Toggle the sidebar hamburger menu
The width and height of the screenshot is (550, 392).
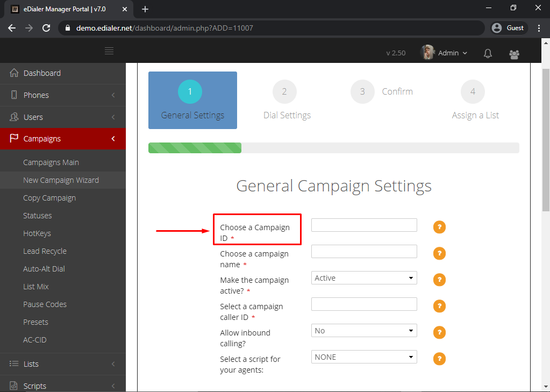[x=109, y=51]
